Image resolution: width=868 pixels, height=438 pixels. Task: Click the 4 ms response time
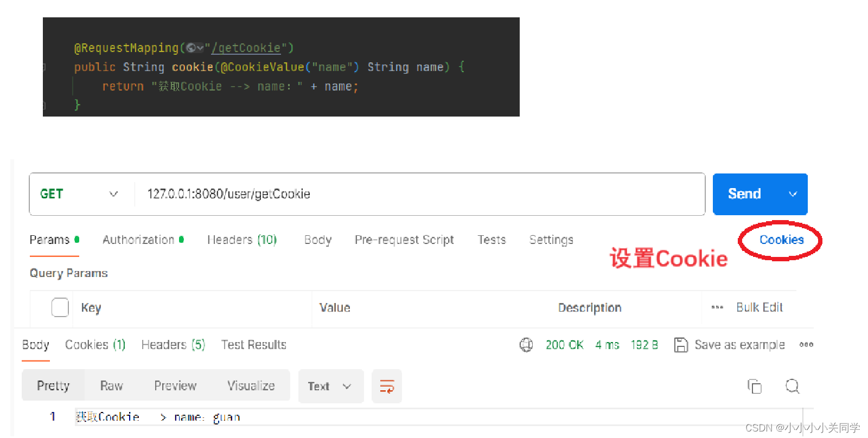pos(607,345)
